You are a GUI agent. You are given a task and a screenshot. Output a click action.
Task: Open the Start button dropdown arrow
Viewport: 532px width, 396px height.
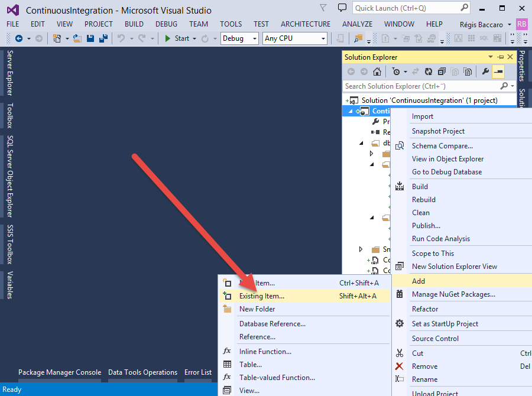click(194, 38)
